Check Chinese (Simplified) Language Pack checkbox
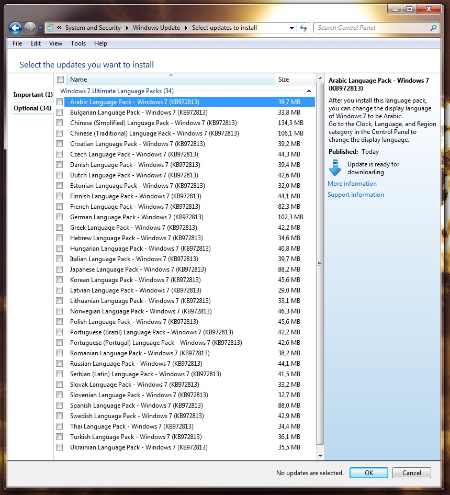 (60, 123)
